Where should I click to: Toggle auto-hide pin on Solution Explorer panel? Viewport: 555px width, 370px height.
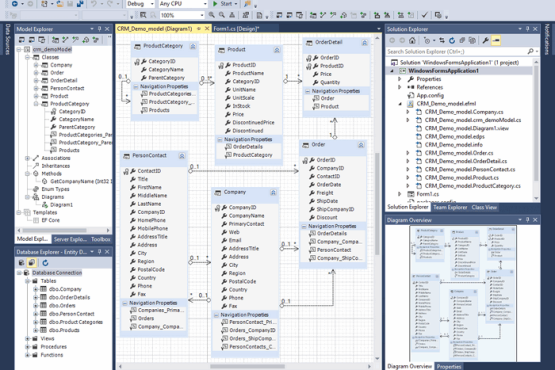(x=527, y=29)
